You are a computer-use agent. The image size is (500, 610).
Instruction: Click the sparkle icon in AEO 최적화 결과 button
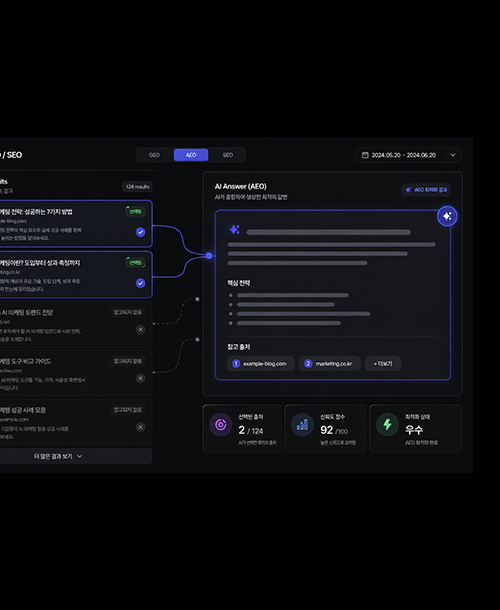[408, 190]
